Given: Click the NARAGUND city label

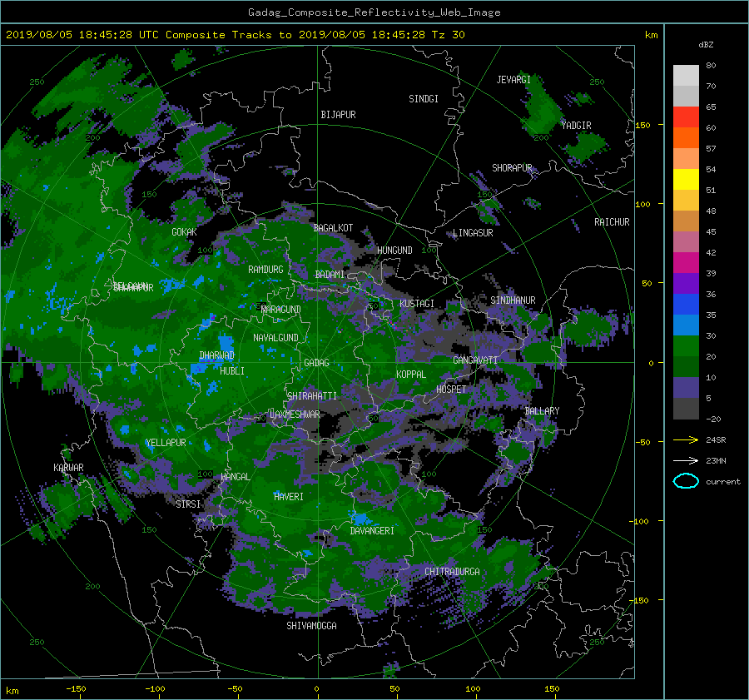Looking at the screenshot, I should pos(281,310).
